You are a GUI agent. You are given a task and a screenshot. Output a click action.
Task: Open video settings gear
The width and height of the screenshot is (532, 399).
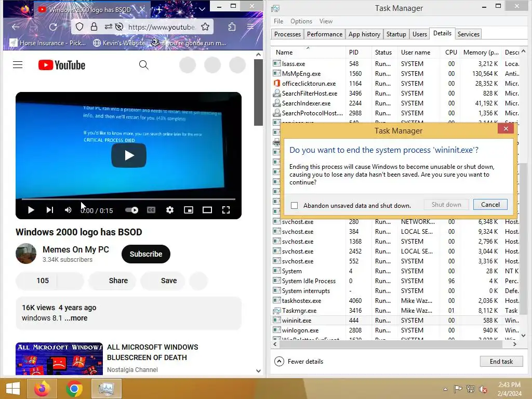pos(170,210)
